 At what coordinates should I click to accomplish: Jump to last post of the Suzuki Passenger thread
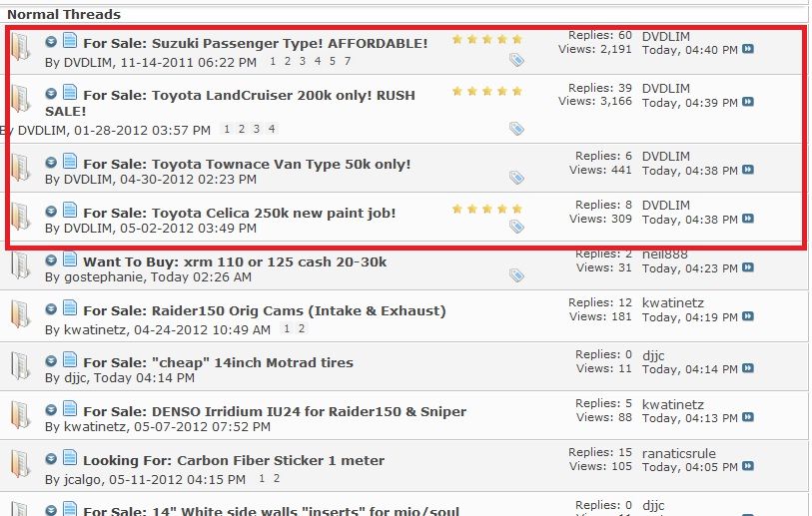point(748,49)
